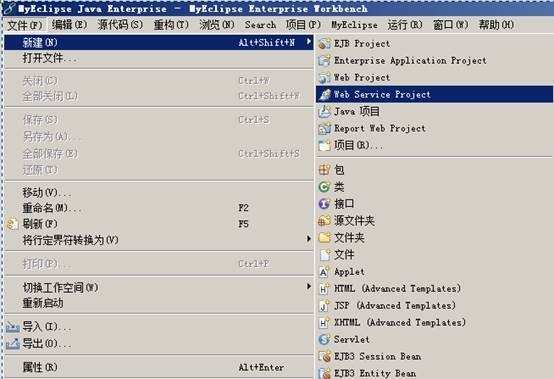
Task: Click the F5 shortcut text
Action: (243, 224)
